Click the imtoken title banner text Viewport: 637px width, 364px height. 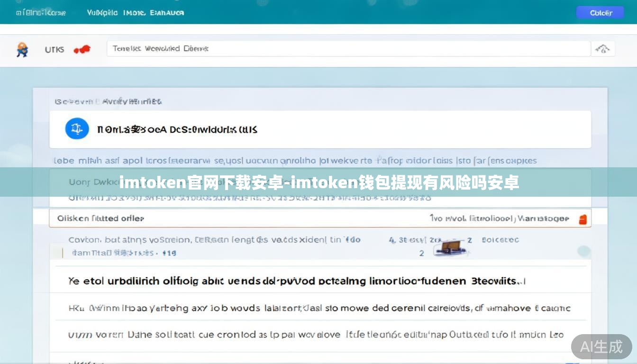(x=318, y=182)
